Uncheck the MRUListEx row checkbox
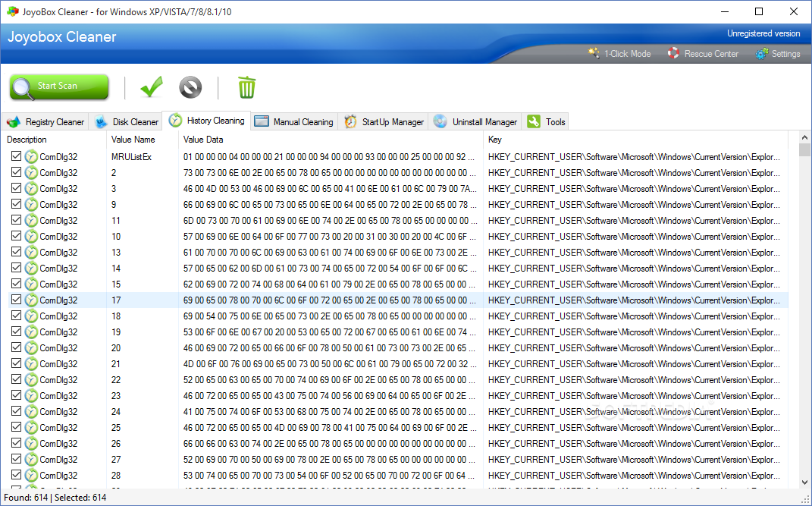 pyautogui.click(x=16, y=156)
